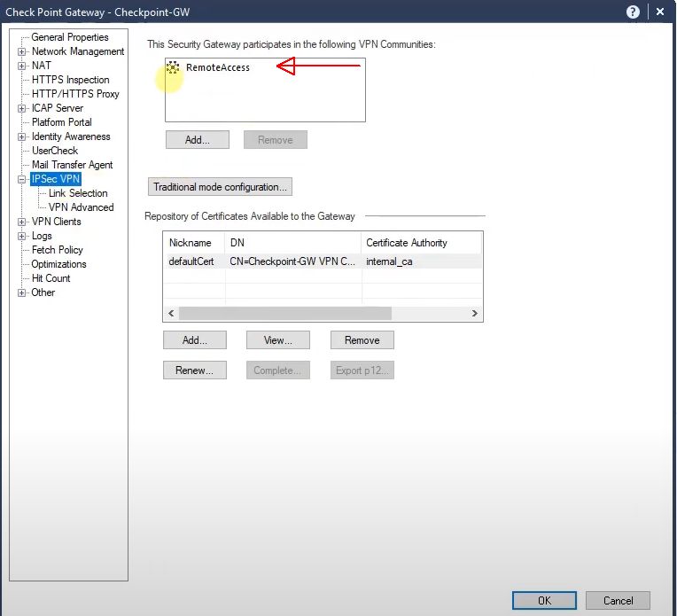Image resolution: width=677 pixels, height=616 pixels.
Task: Click the help question mark icon
Action: 633,12
